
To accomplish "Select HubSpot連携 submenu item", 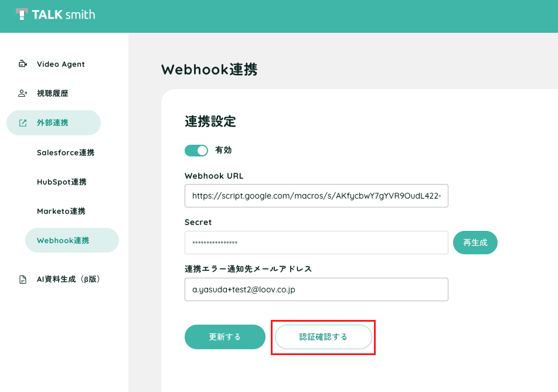I will tap(62, 182).
